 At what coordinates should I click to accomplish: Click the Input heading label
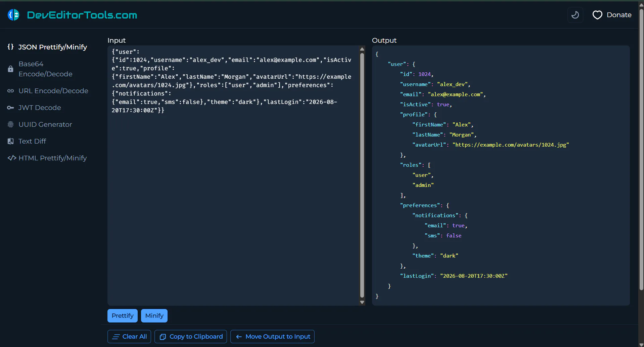117,40
